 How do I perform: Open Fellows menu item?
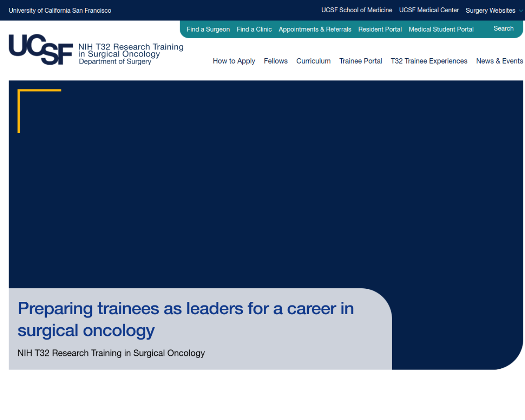(x=276, y=61)
